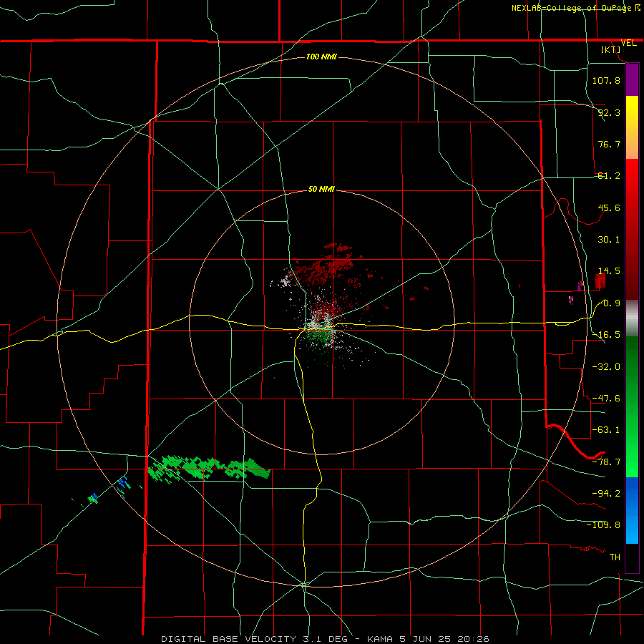Click the NEXLAB-College of DuPage watermark text
Screen dimensions: 644x644
(x=576, y=8)
